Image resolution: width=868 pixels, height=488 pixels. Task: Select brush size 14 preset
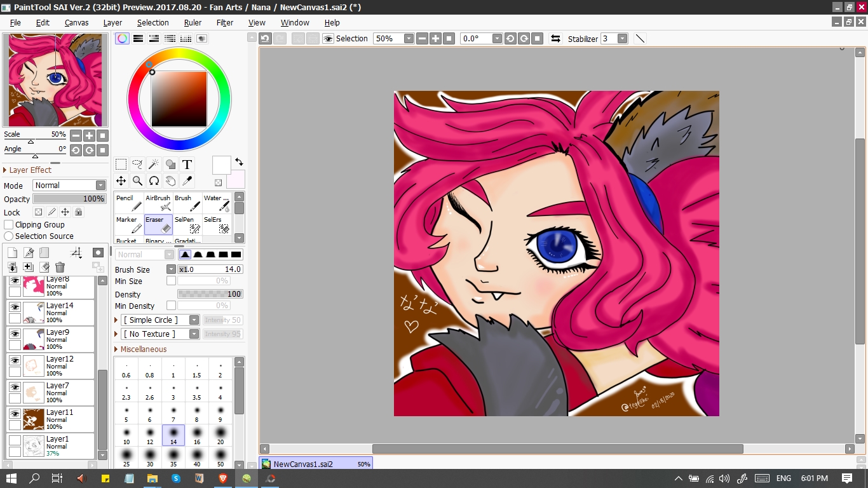pos(173,435)
